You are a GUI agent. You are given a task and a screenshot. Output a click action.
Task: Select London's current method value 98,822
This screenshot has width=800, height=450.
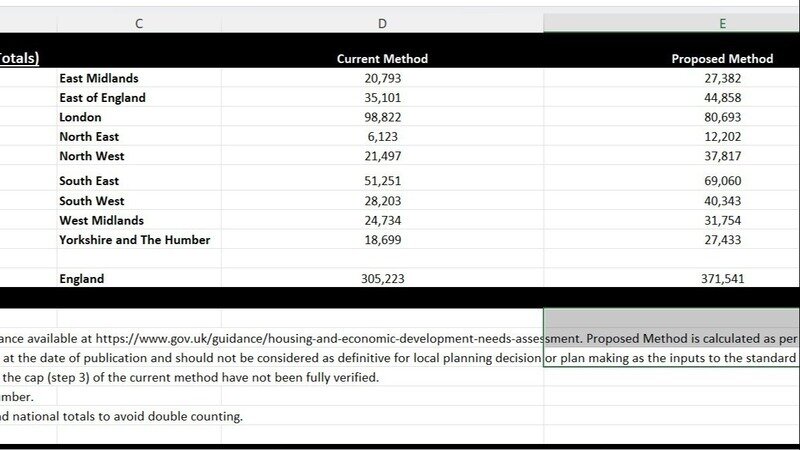383,117
